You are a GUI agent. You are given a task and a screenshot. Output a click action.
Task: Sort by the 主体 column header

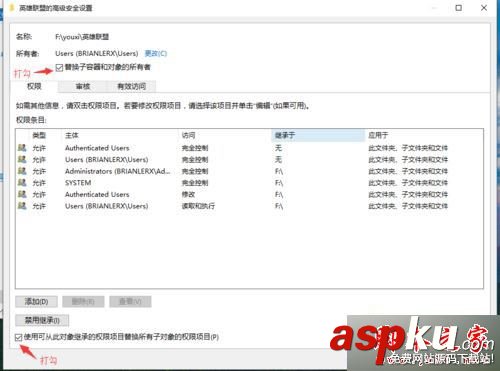[x=120, y=135]
